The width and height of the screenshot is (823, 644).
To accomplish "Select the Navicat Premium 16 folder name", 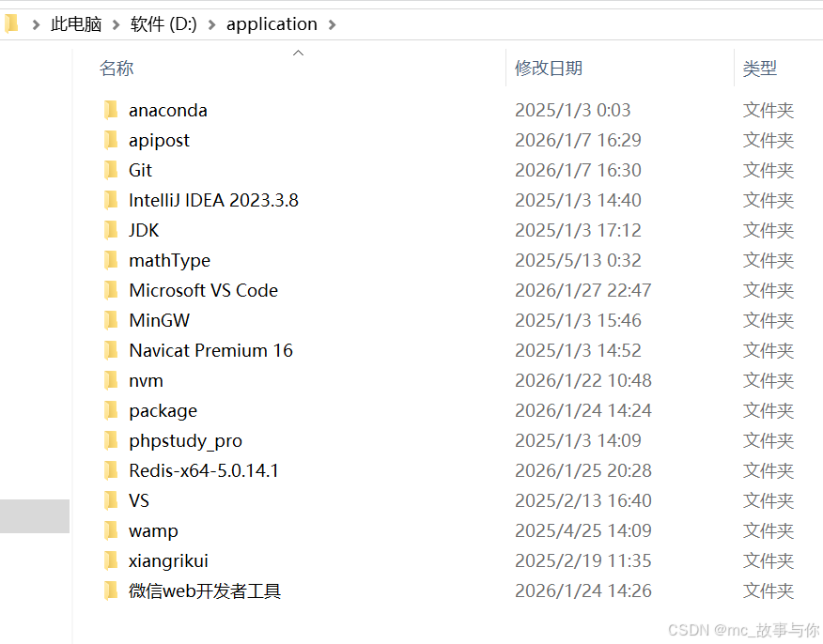I will [211, 350].
